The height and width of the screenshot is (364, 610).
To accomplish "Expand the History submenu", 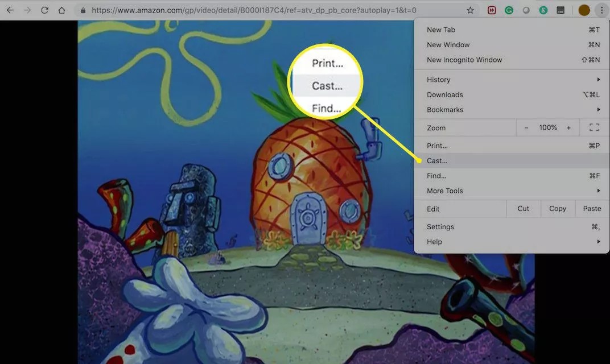I will click(512, 80).
